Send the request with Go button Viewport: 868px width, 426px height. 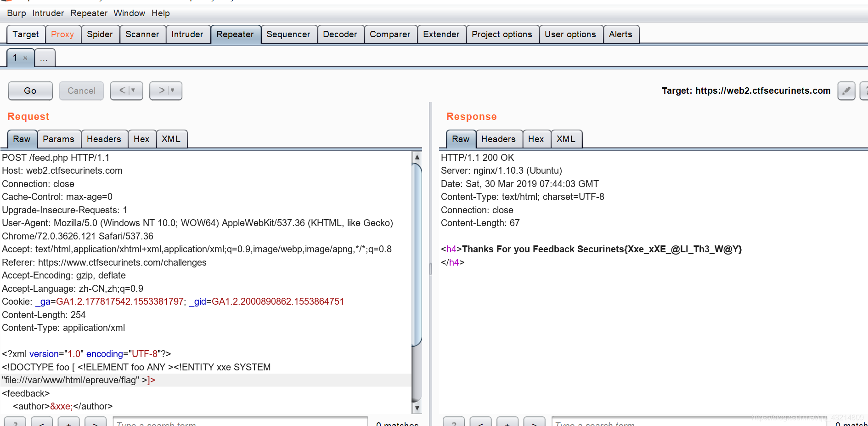pyautogui.click(x=30, y=91)
